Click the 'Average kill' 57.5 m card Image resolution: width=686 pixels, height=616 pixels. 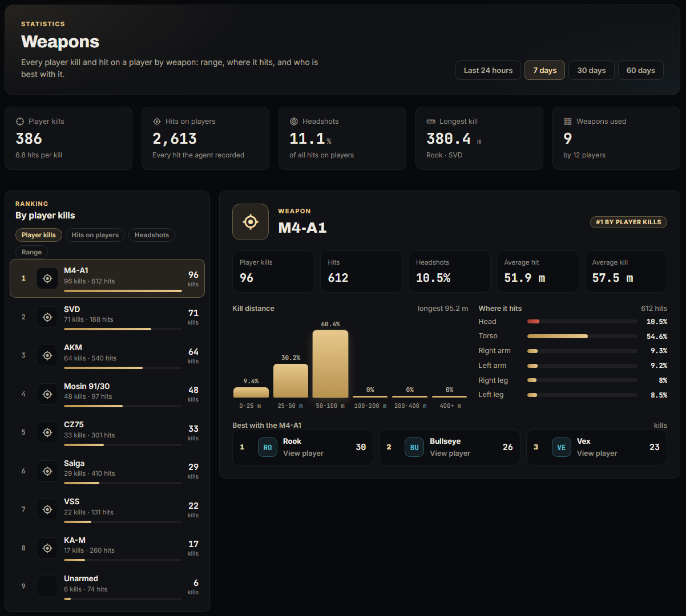626,271
